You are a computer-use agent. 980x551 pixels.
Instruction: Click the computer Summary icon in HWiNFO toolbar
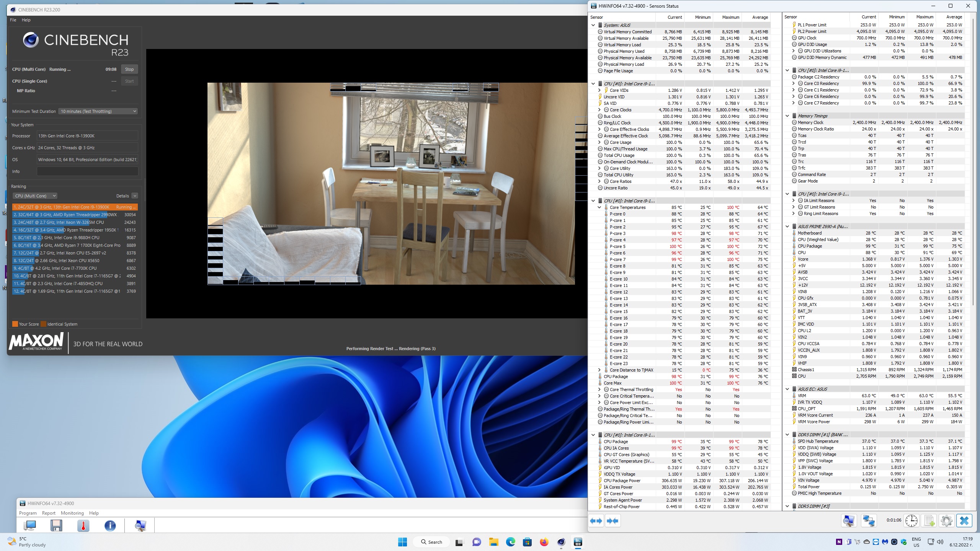[x=29, y=526]
